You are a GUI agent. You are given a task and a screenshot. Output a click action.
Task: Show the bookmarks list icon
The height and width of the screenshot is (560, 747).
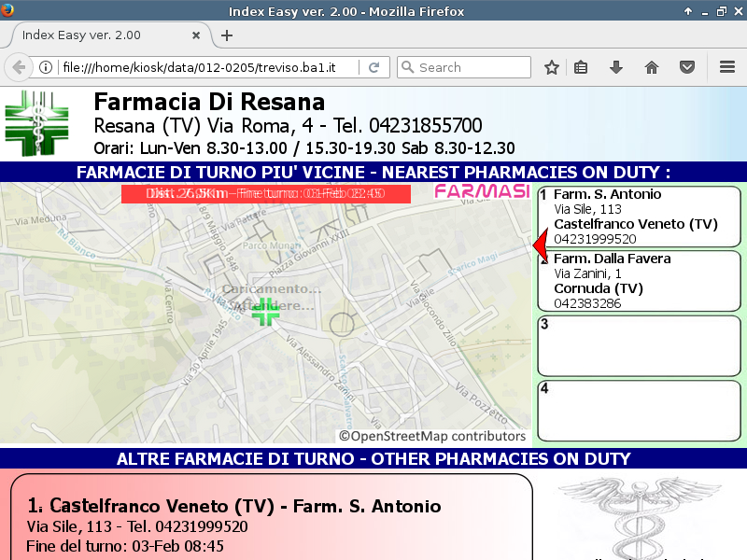pos(581,67)
